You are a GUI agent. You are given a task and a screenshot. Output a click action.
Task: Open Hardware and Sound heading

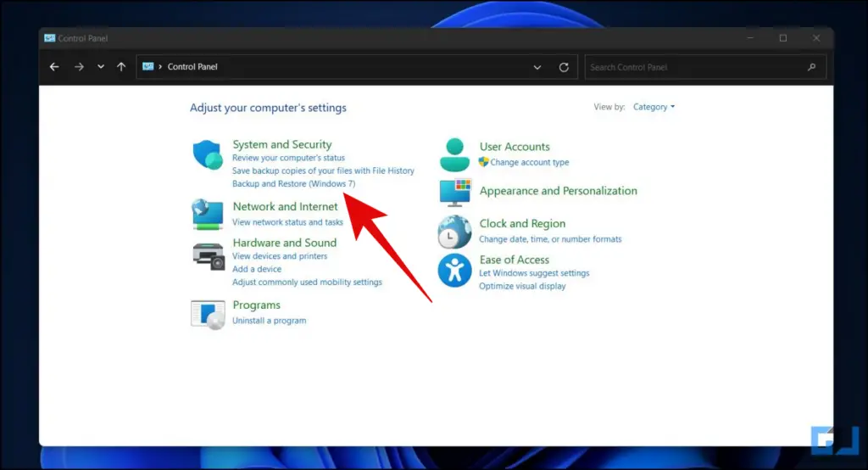[285, 243]
